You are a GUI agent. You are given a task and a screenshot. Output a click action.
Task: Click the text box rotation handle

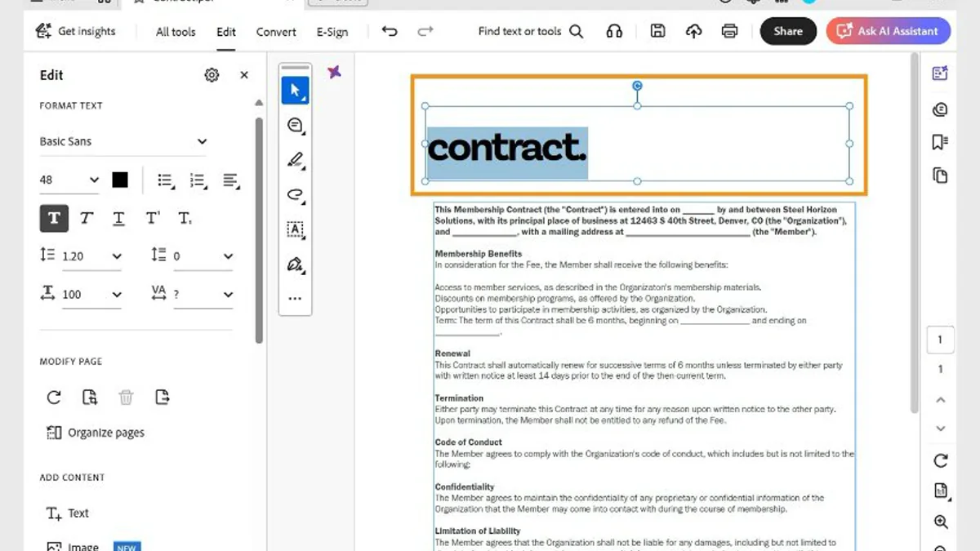[638, 86]
